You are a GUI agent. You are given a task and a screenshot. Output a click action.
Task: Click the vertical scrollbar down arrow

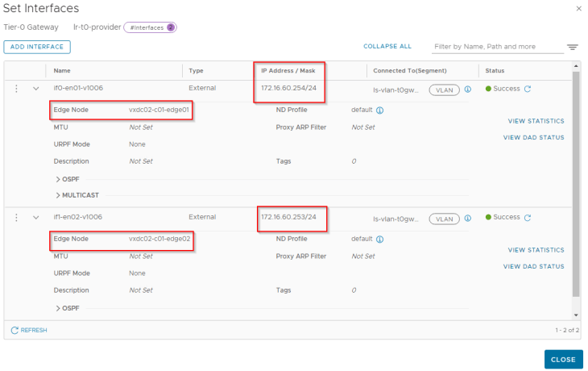(576, 315)
